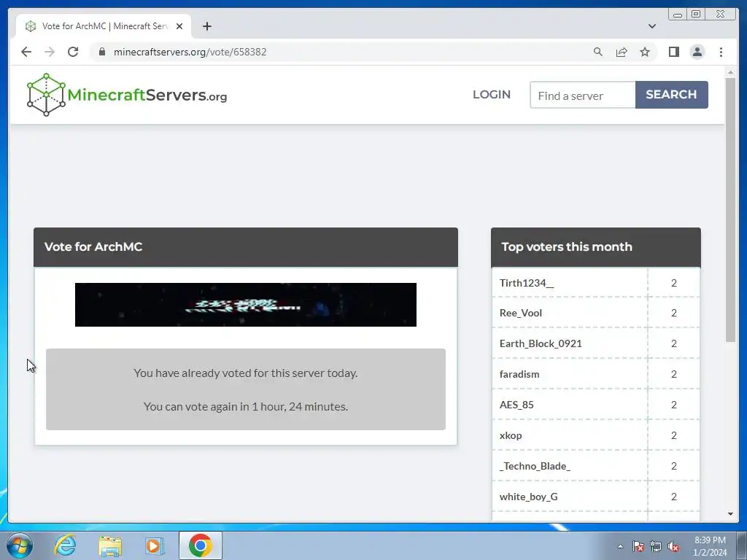Open Windows Explorer from taskbar
Image resolution: width=747 pixels, height=560 pixels.
coord(110,545)
